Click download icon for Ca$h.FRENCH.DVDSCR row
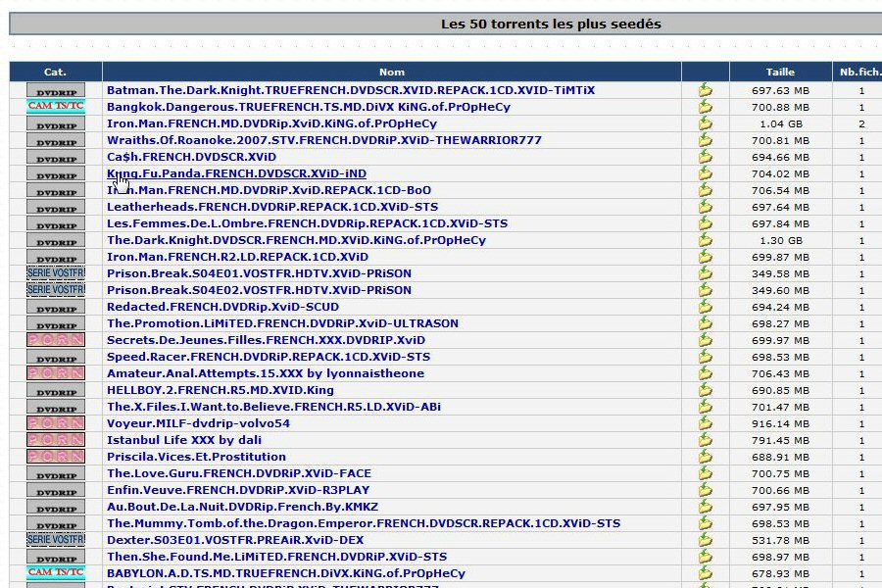 coord(705,157)
